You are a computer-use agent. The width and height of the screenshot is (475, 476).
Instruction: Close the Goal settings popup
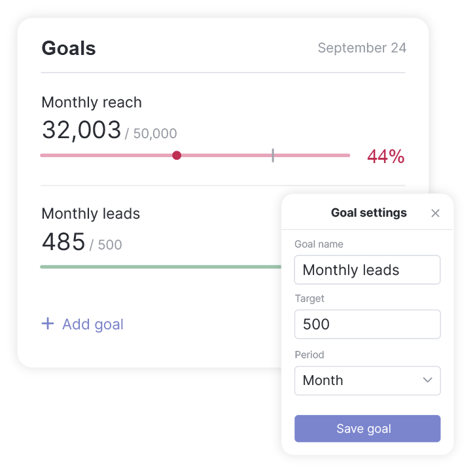tap(435, 213)
